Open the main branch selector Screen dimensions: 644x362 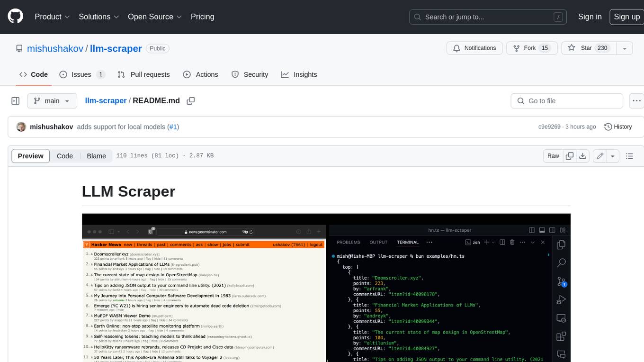pos(52,101)
